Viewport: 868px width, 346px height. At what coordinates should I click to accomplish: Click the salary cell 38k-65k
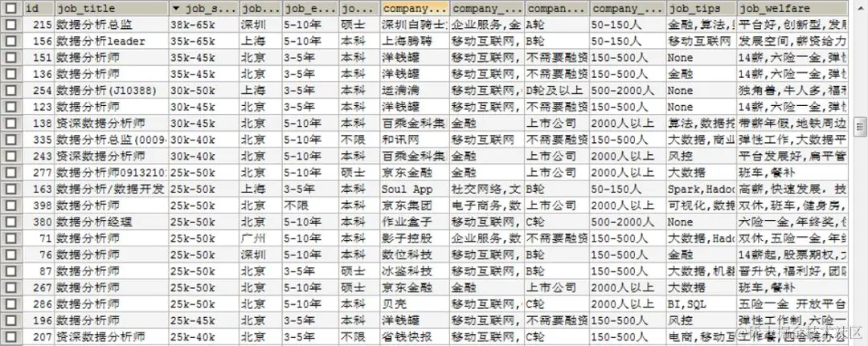203,25
